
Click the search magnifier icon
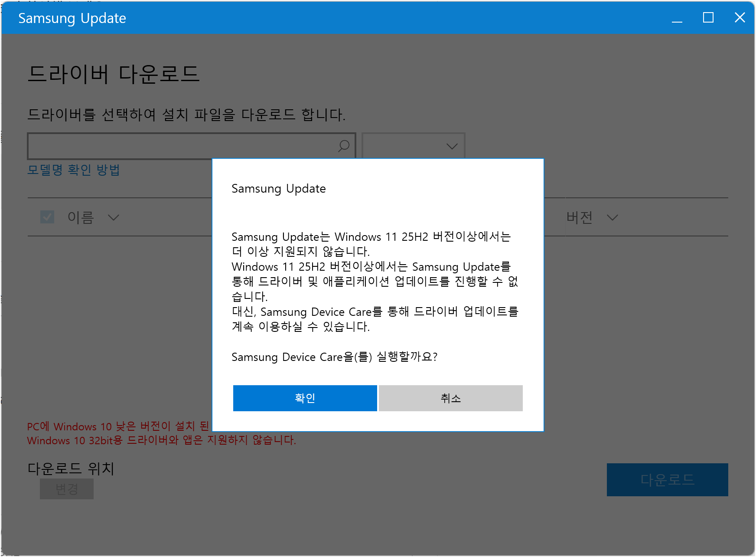pos(344,146)
